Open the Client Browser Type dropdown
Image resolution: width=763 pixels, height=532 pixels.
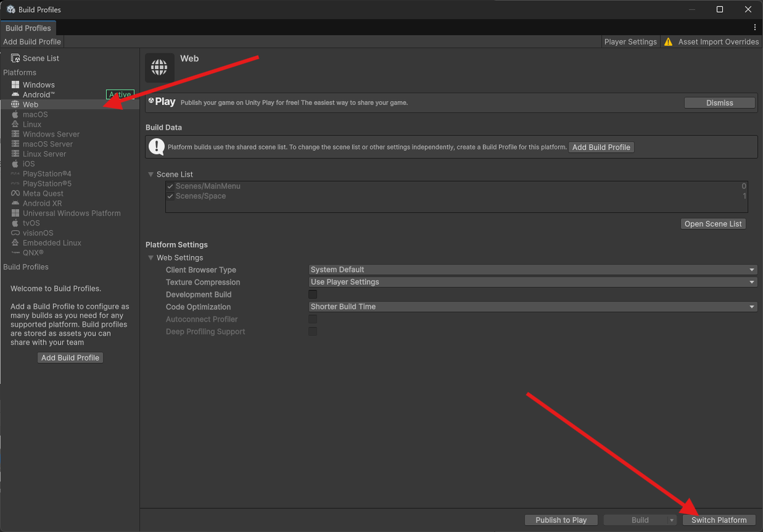(533, 269)
